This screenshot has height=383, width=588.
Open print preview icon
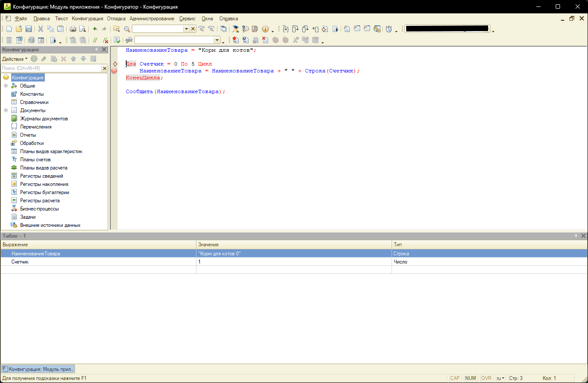click(x=82, y=29)
